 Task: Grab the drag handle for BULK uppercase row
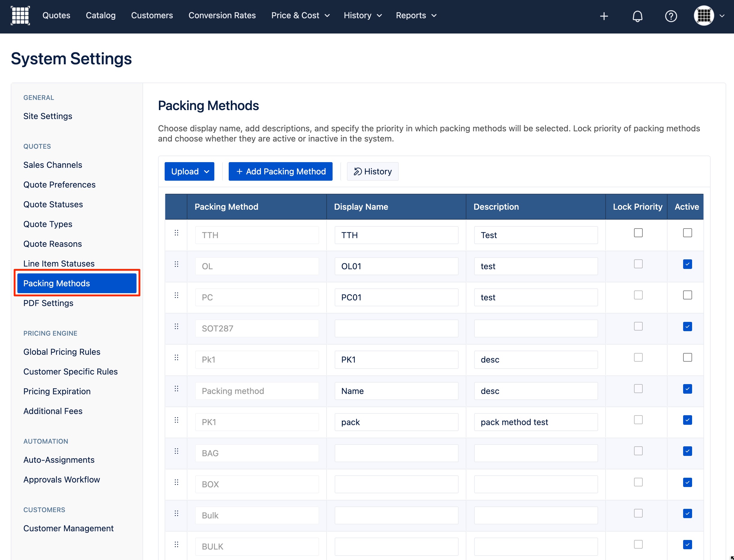point(176,545)
